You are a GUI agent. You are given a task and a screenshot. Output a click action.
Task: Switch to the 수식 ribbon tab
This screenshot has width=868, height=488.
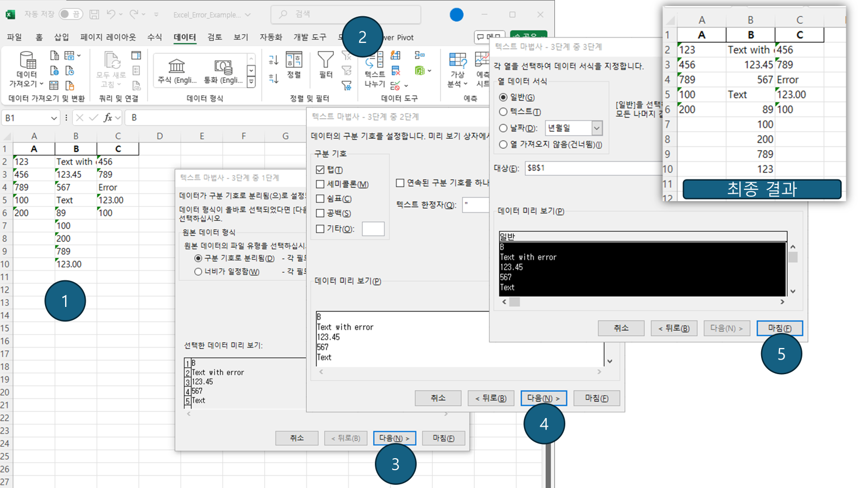[x=154, y=37]
